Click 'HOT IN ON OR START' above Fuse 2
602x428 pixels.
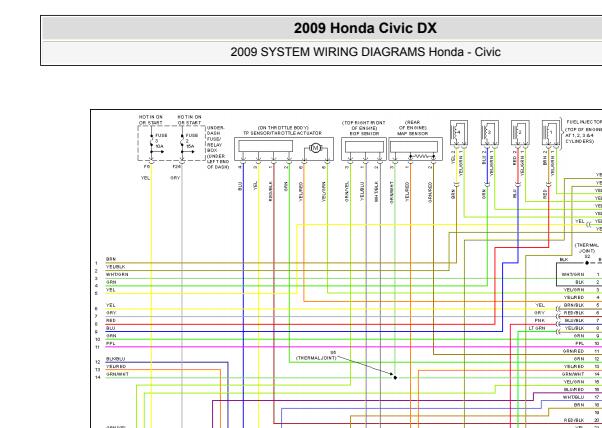[x=189, y=119]
